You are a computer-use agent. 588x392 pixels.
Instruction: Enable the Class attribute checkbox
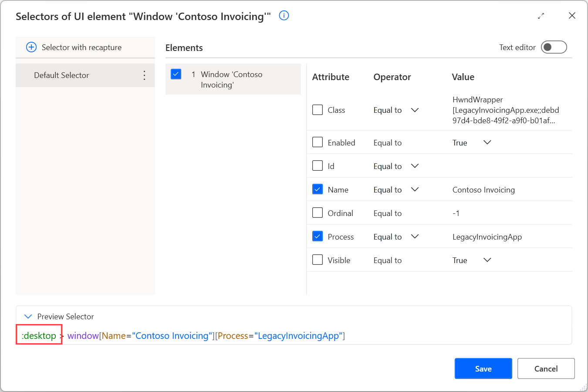point(318,109)
